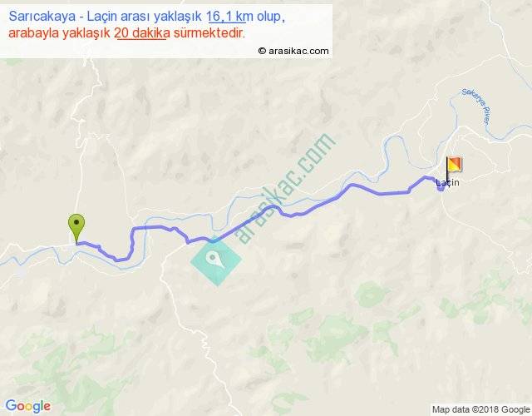Click the purple route's end loop at Laçin
The image size is (532, 416).
(x=441, y=187)
